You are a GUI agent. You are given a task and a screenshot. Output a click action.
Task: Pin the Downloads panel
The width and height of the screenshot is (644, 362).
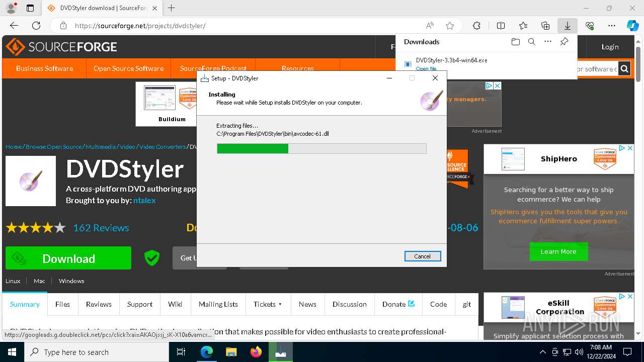point(564,42)
